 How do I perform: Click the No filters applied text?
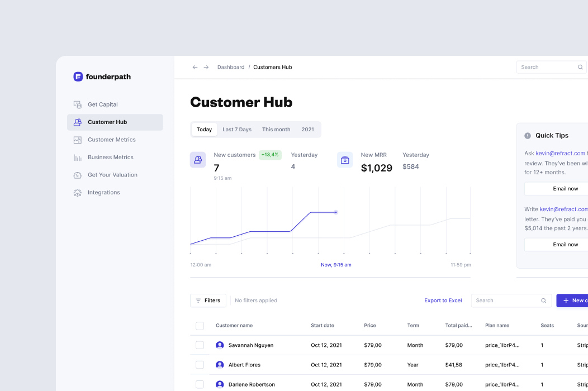coord(256,301)
